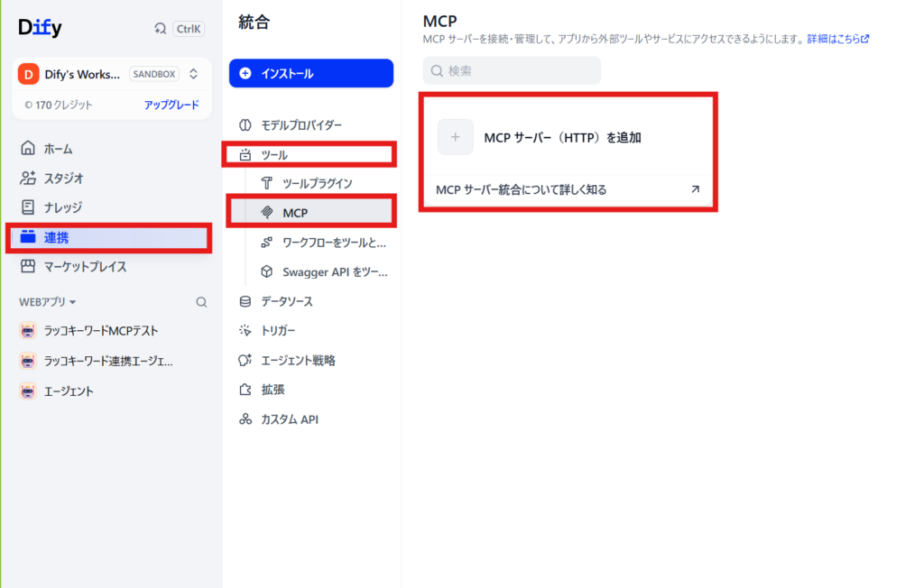924x588 pixels.
Task: Click the blue インストール button
Action: pos(311,73)
